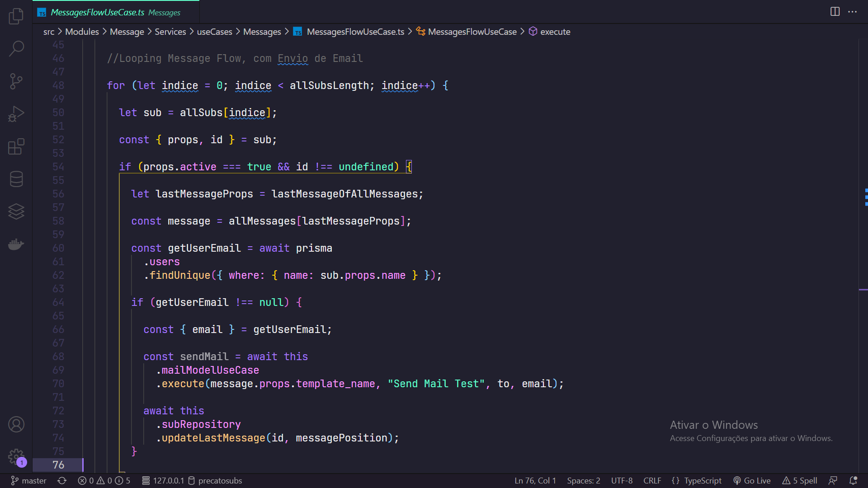The image size is (868, 488).
Task: Click the master branch in status bar
Action: (29, 481)
